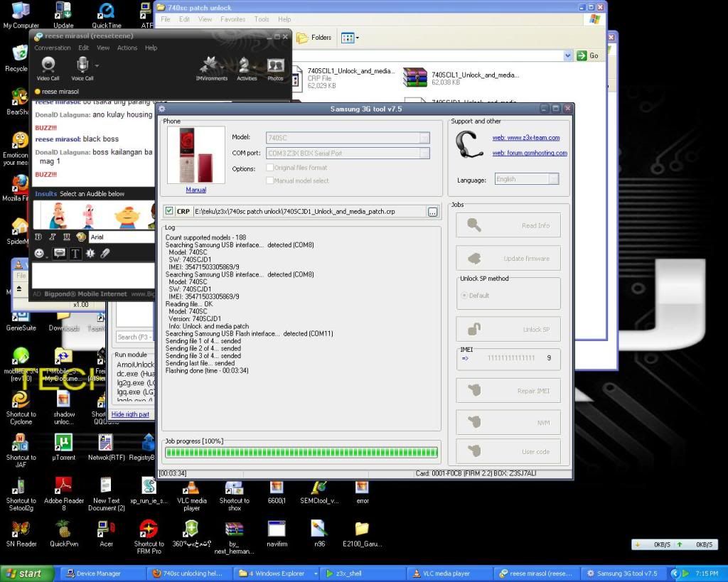Open the www.z3x-team.com web link
Screen dimensions: 728x582
coord(526,138)
